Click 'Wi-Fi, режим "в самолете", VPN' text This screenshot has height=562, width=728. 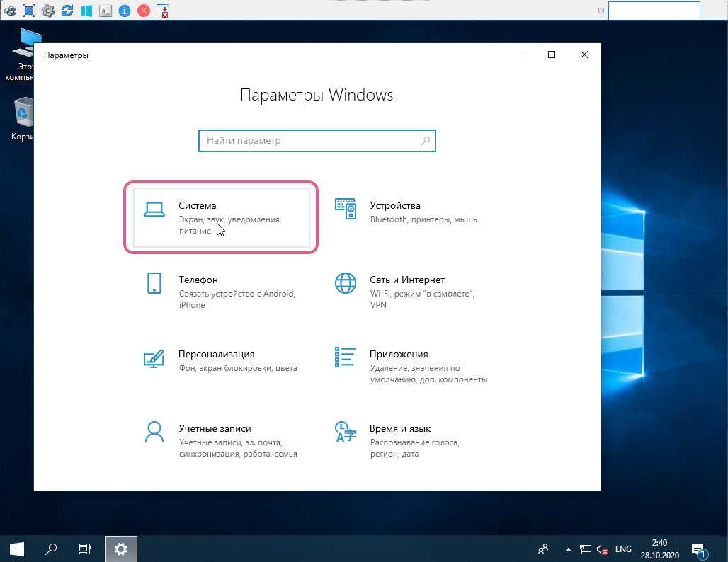point(422,299)
